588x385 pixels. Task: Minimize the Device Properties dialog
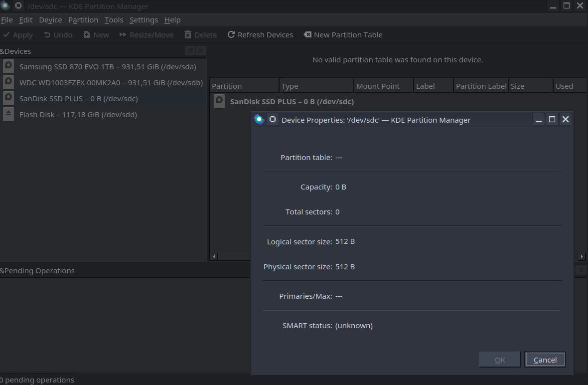[539, 119]
